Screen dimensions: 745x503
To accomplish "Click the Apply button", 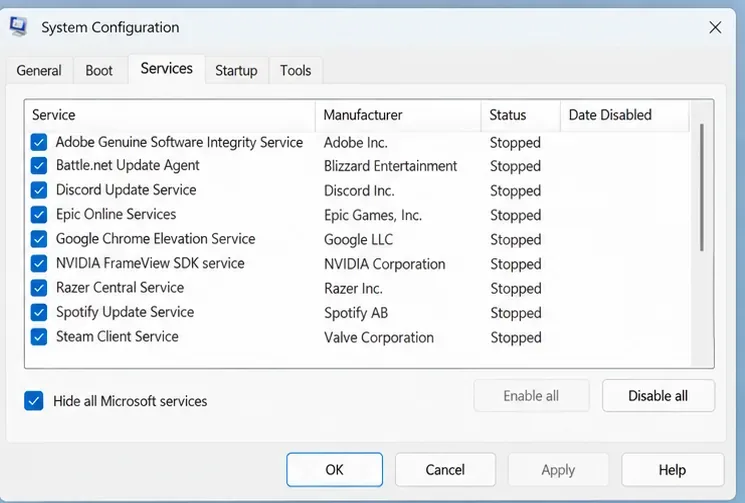I will point(558,470).
